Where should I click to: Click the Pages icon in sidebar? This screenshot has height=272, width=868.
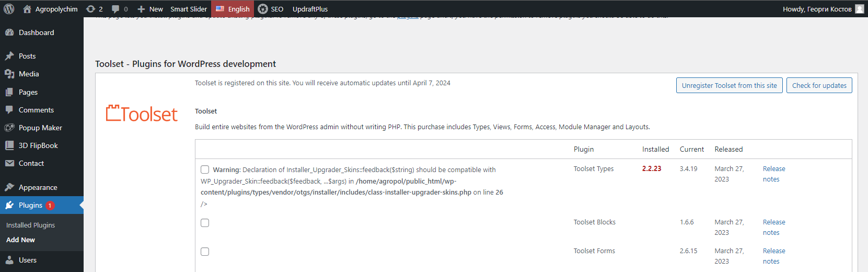coord(9,92)
